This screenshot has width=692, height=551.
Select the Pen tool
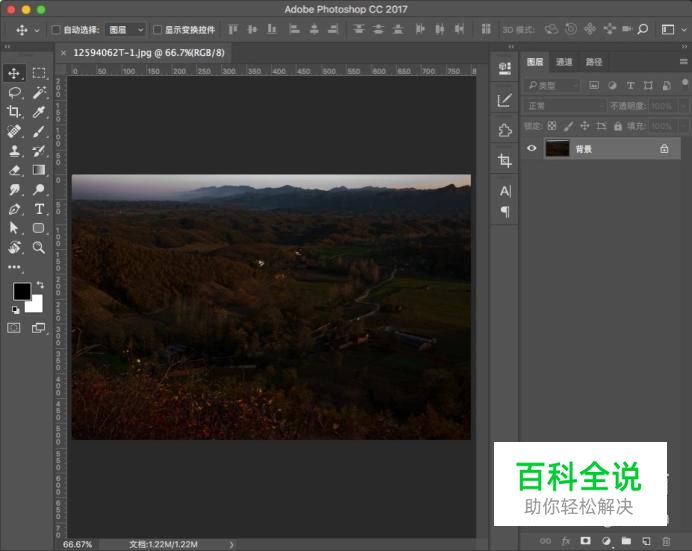(15, 209)
